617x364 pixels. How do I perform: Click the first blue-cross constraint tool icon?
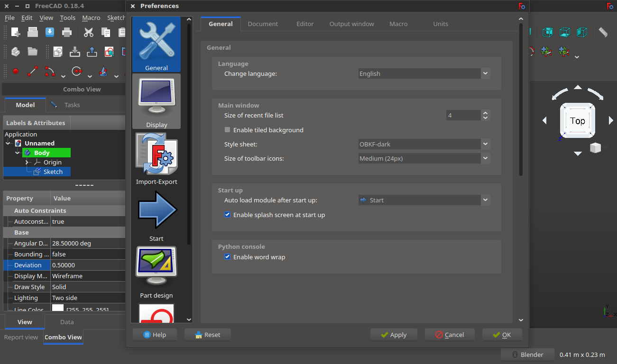click(x=547, y=51)
